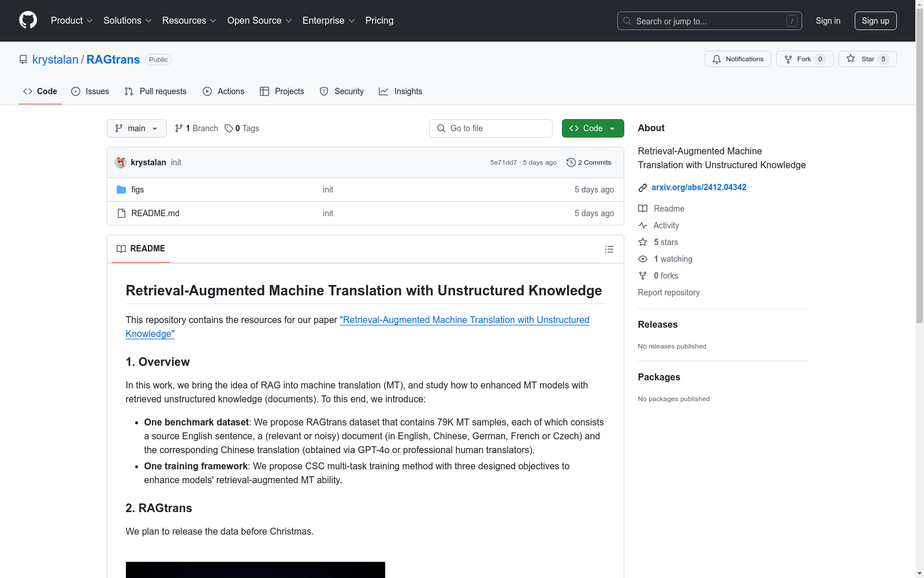The width and height of the screenshot is (924, 578).
Task: Click the README.md file icon
Action: (121, 213)
